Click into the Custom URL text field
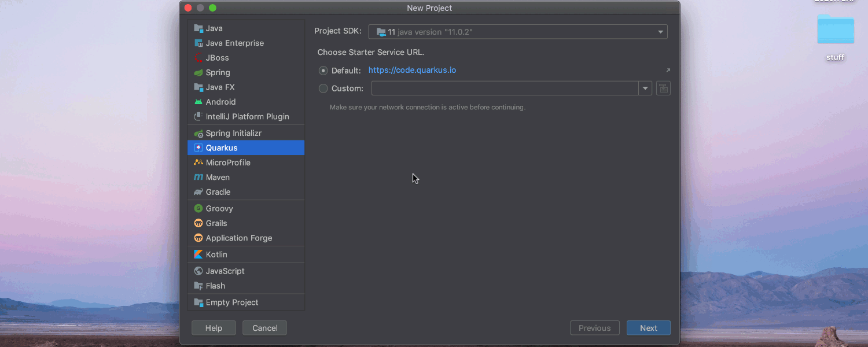 click(505, 88)
